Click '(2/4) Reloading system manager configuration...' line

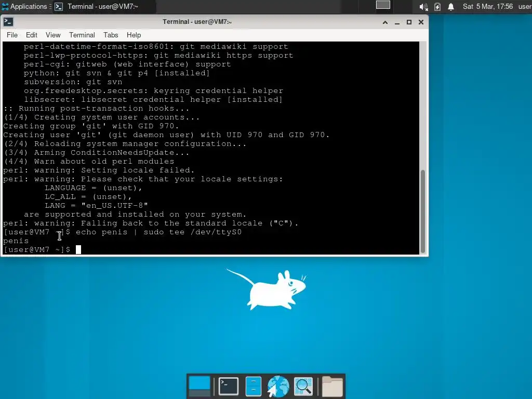tap(125, 144)
